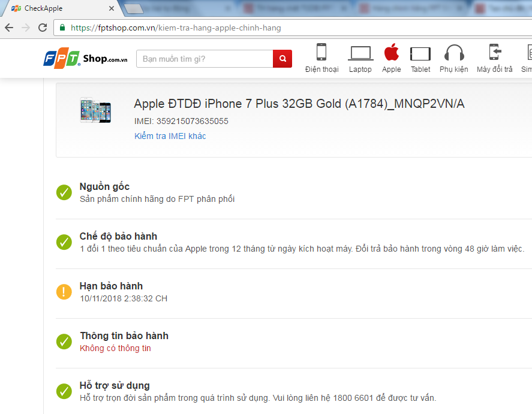Open the red Apple logo category
The image size is (532, 414).
coord(392,52)
